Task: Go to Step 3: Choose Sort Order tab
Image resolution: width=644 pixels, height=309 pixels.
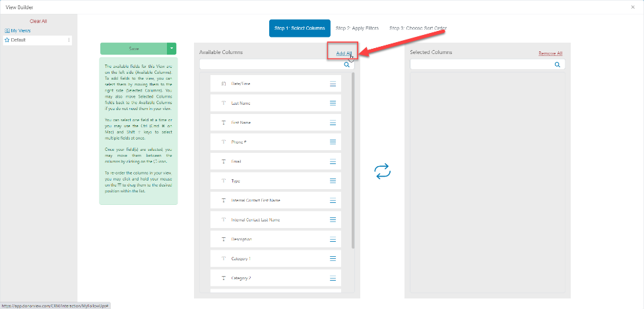Action: pos(418,28)
